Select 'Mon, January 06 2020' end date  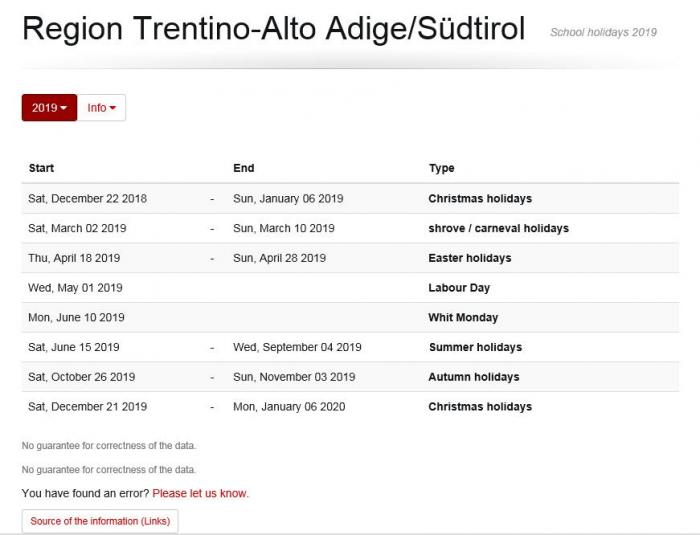pyautogui.click(x=289, y=406)
